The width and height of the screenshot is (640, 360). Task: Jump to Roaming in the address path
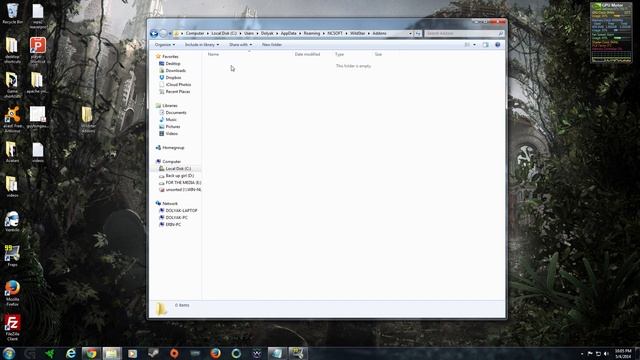312,33
